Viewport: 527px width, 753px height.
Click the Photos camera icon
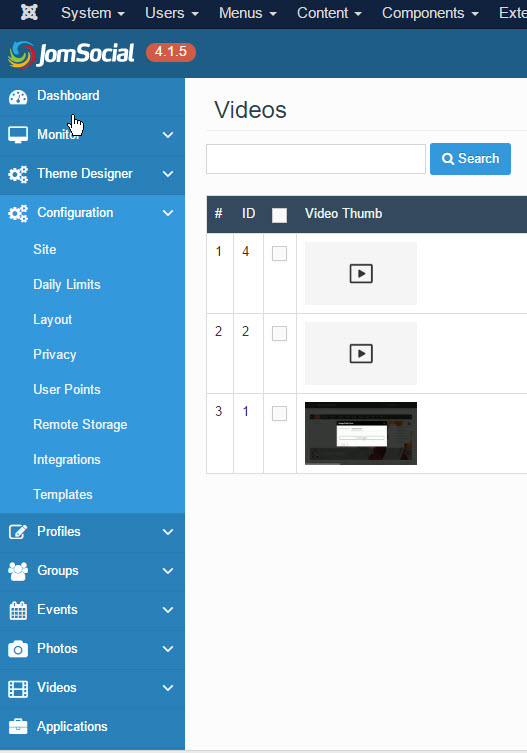tap(18, 649)
